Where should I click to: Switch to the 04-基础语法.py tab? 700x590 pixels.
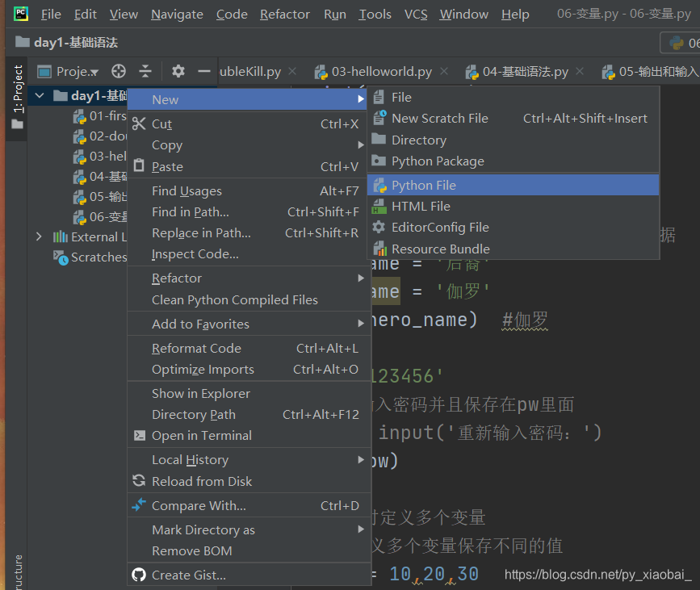526,71
